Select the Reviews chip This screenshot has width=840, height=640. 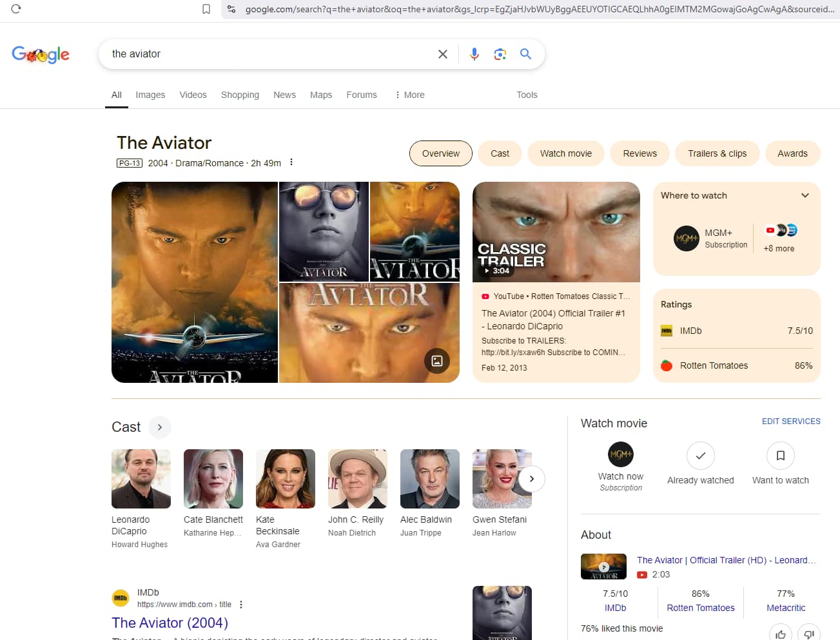tap(640, 153)
